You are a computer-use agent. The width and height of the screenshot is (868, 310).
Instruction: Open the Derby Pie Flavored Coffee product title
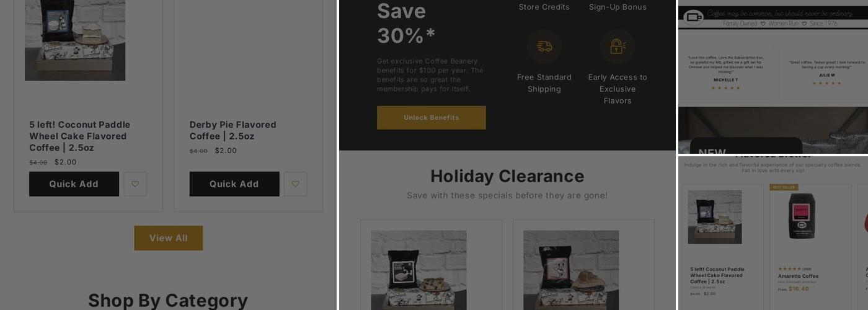(x=233, y=130)
